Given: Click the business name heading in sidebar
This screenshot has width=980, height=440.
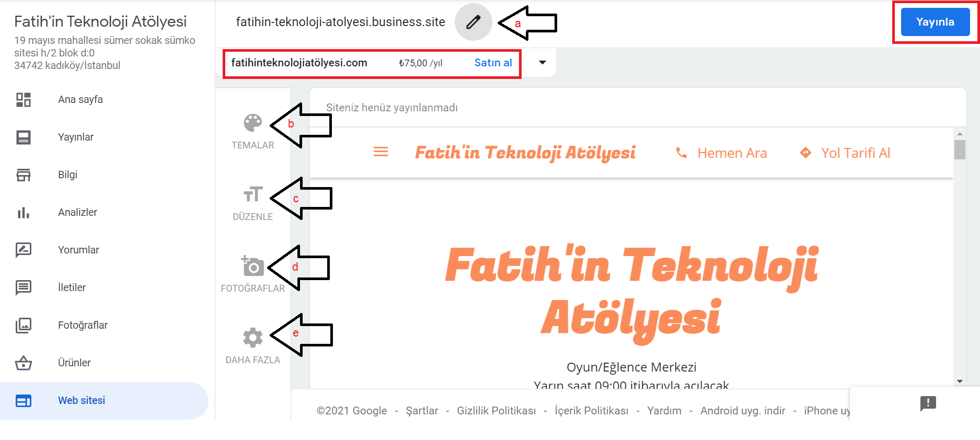Looking at the screenshot, I should click(100, 21).
